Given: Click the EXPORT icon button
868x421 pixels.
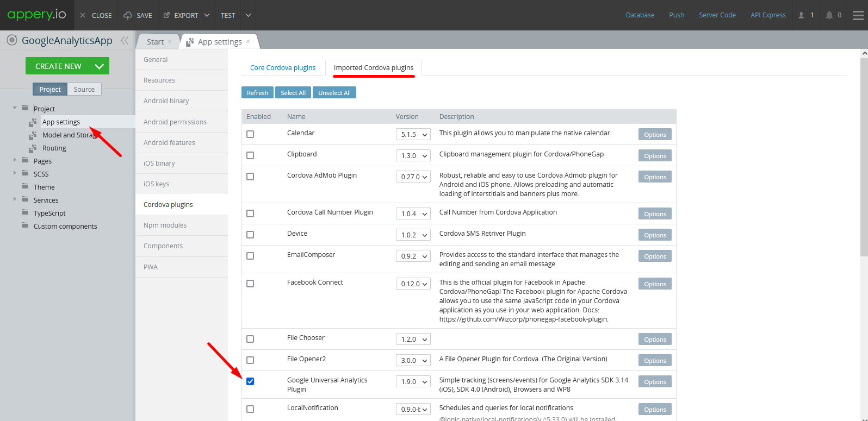Looking at the screenshot, I should (x=166, y=15).
